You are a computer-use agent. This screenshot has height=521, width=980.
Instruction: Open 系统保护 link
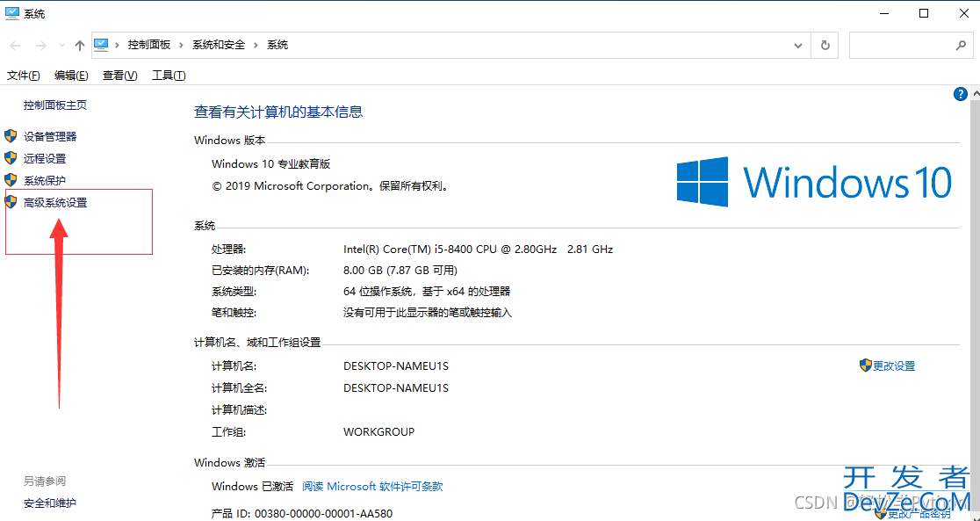pos(45,181)
